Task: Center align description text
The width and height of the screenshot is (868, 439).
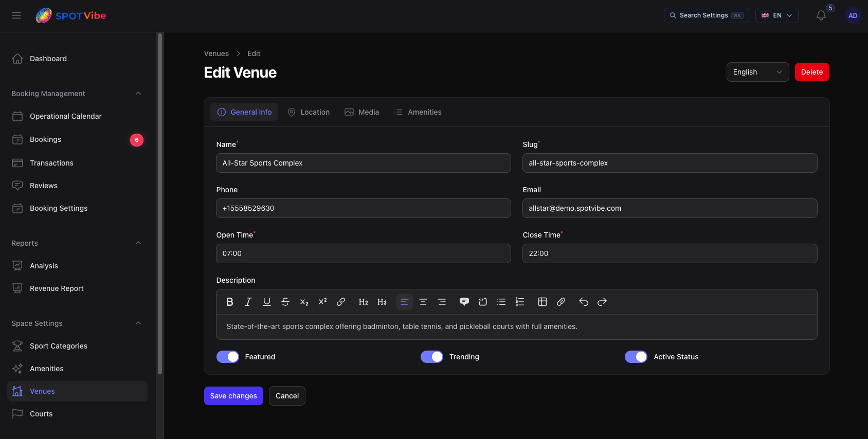Action: (x=423, y=302)
